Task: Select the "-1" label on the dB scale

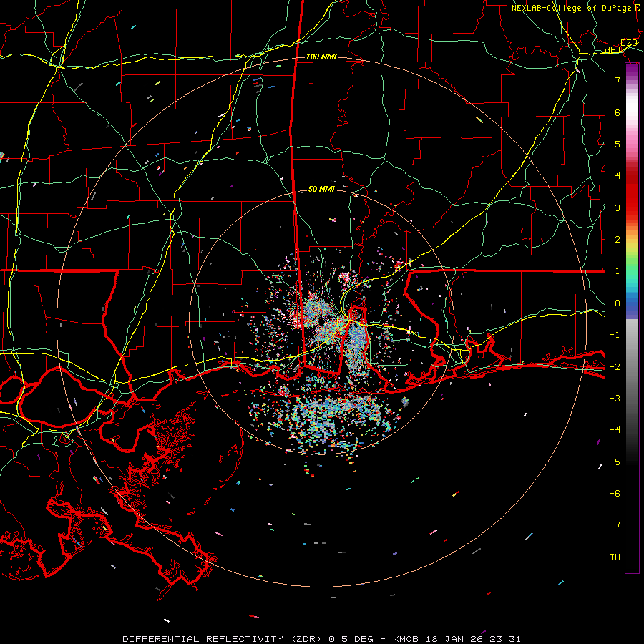Action: (615, 335)
